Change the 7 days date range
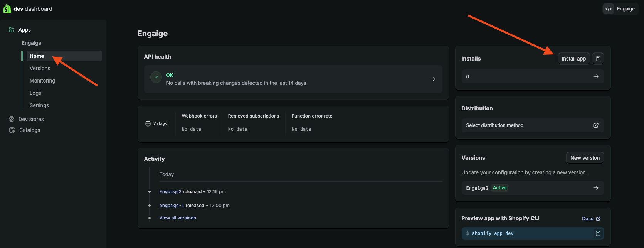 click(156, 124)
